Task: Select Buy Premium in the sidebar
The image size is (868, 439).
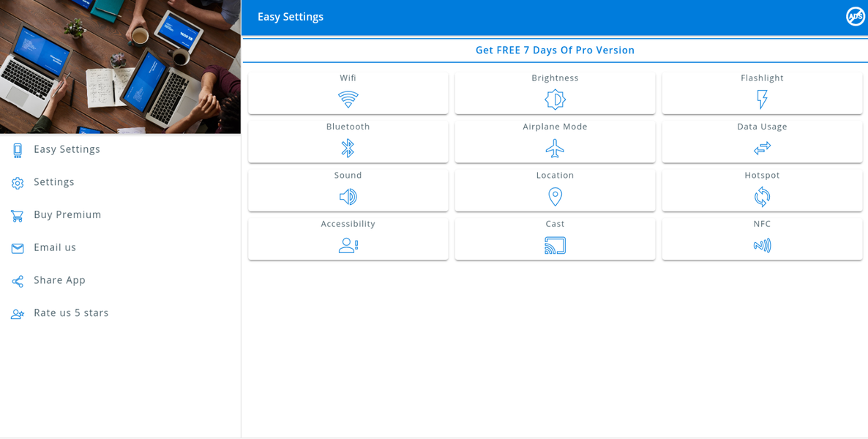Action: point(67,214)
